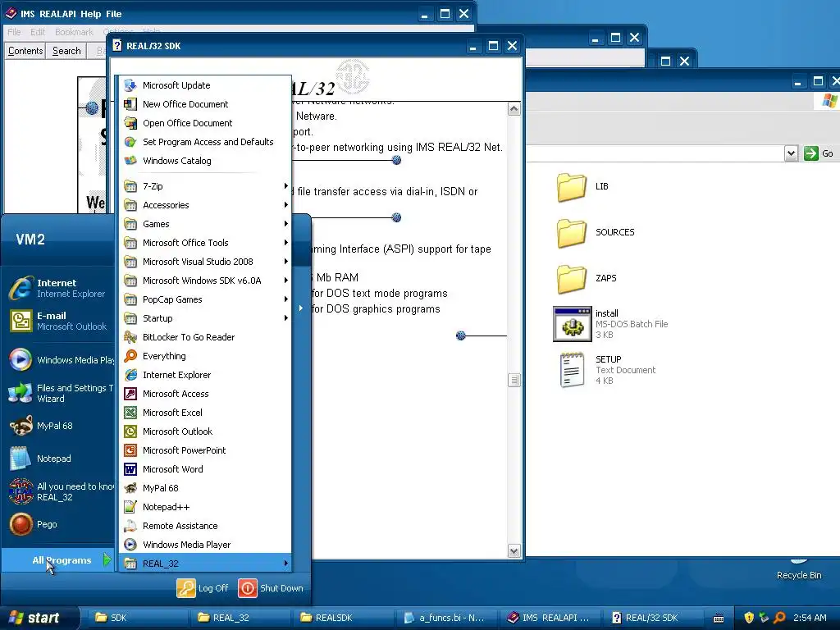840x630 pixels.
Task: Open Bookmark menu in IMS REALAPI Help
Action: click(x=74, y=32)
